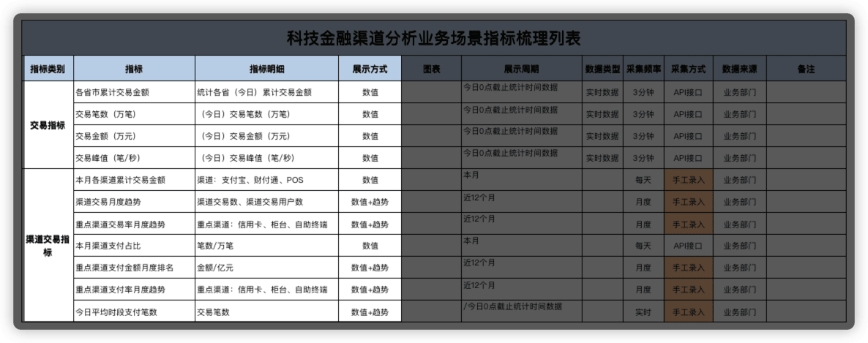Viewport: 868px width, 343px height.
Task: Click the 备注 header cell
Action: coord(806,69)
